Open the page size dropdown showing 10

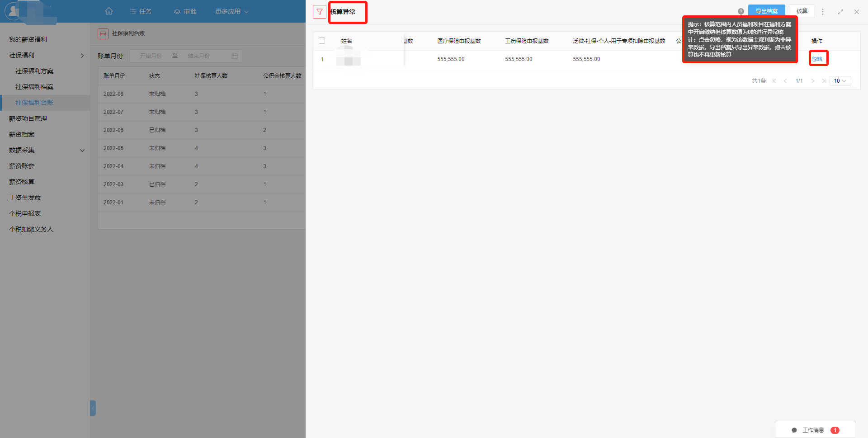point(840,81)
